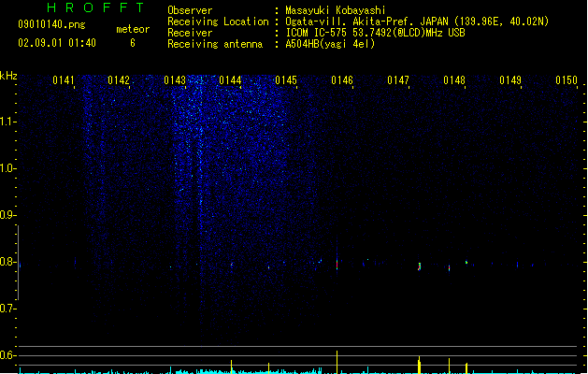Click the date stamp 02.09.01 01:40
The width and height of the screenshot is (588, 374).
click(57, 43)
